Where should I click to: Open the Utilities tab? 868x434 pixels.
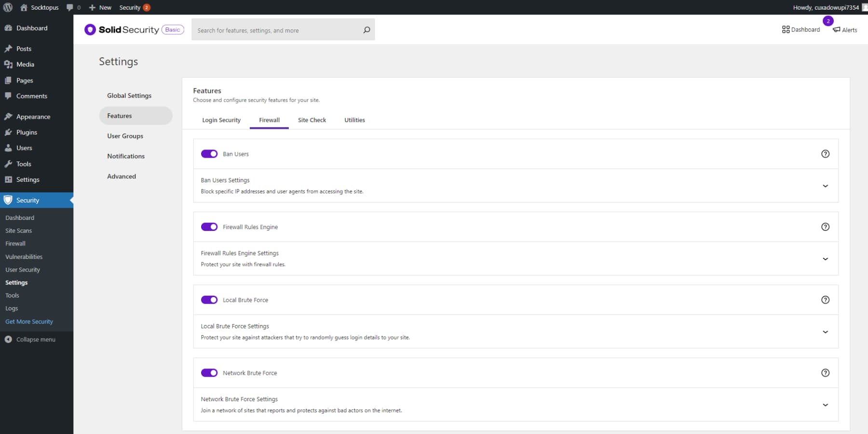(x=354, y=120)
